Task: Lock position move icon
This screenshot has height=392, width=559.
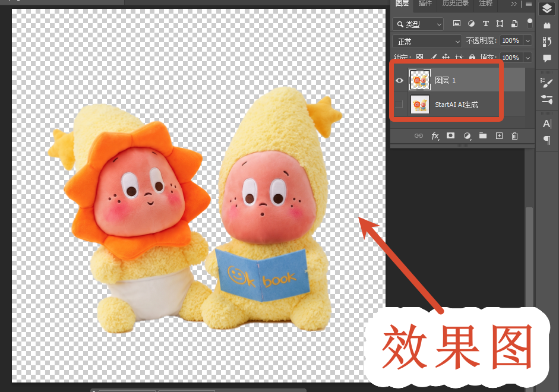Action: coord(446,58)
